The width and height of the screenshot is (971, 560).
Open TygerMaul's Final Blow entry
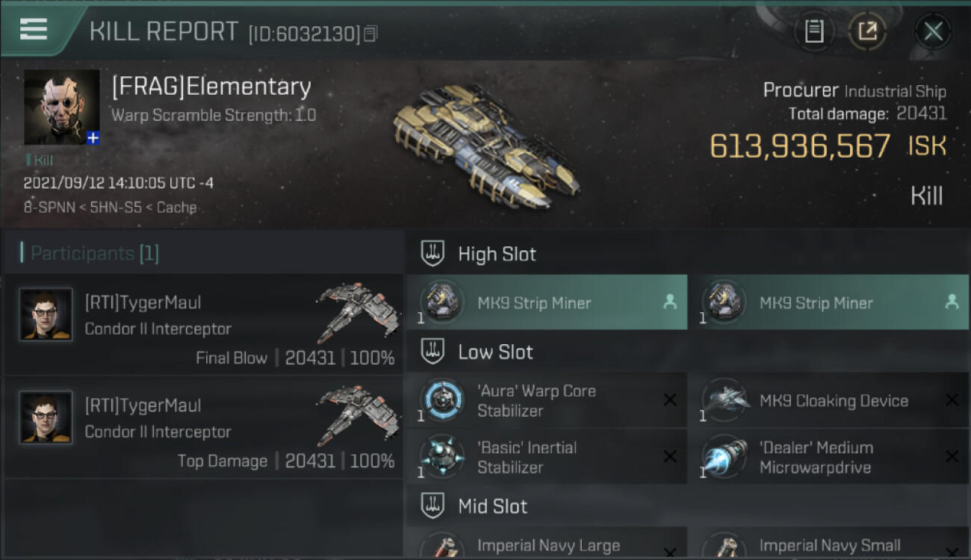[x=204, y=325]
